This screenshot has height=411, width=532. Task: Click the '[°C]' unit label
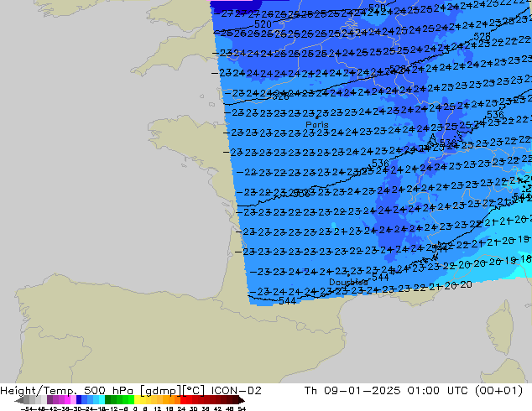[x=193, y=391]
